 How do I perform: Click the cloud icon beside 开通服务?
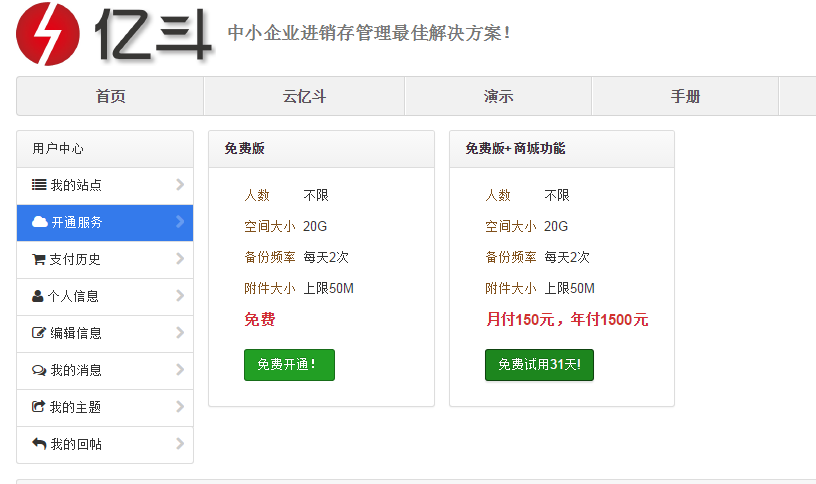coord(40,222)
